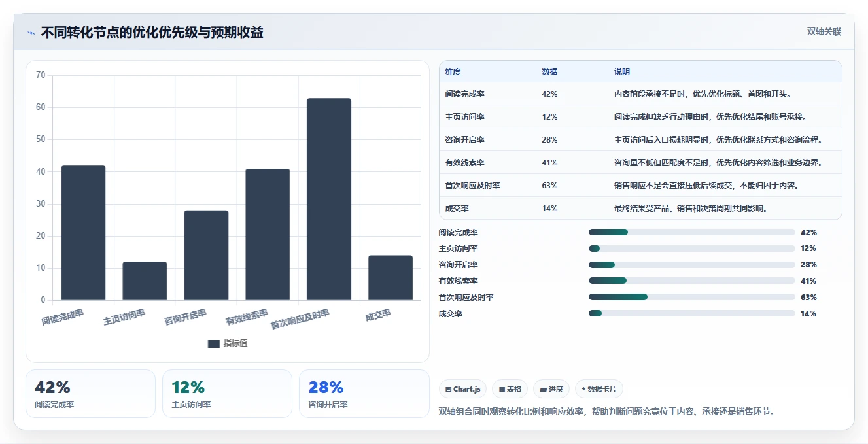Click the lightning icon beside the dashboard title
The width and height of the screenshot is (868, 444).
[31, 33]
